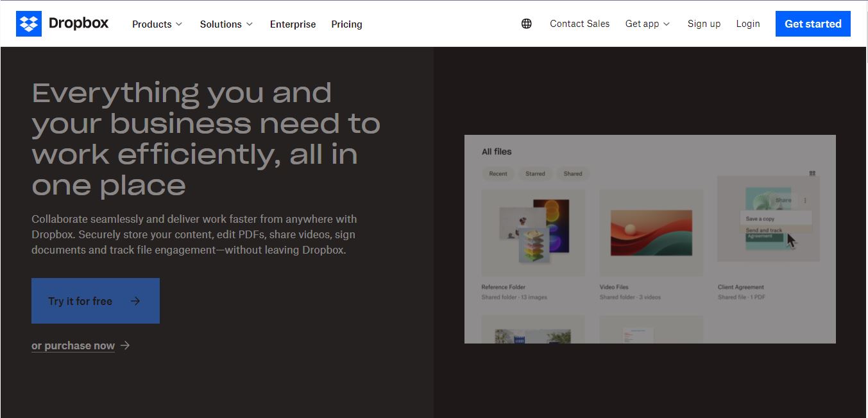Click the Dropbox logo icon

tap(29, 24)
